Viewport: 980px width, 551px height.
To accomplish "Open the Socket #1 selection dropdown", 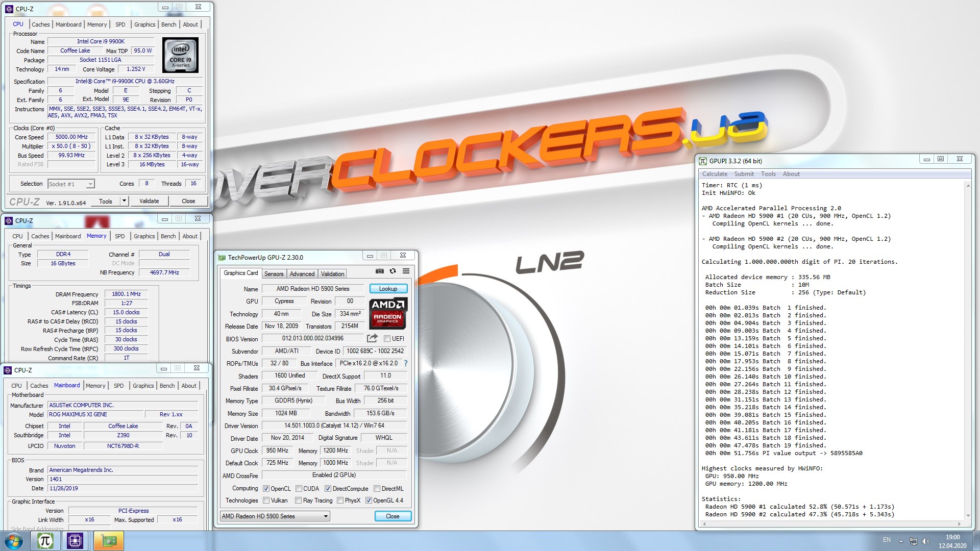I will coord(71,184).
